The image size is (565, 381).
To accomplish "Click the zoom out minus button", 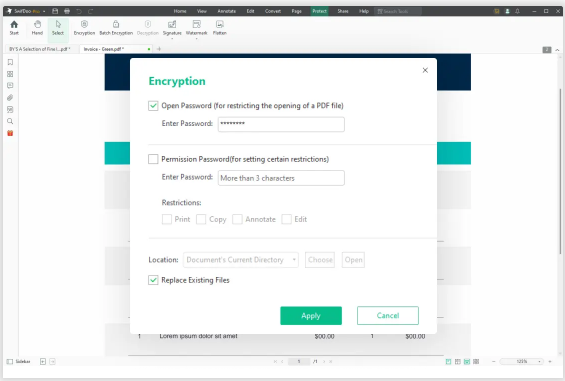I will [x=494, y=361].
